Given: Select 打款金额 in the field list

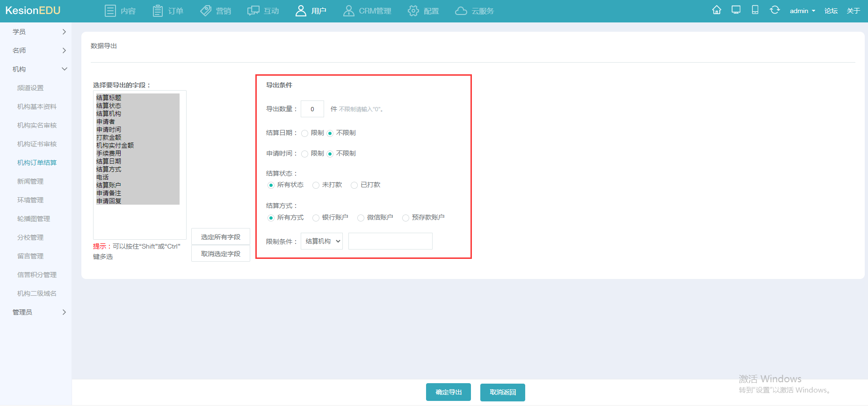Looking at the screenshot, I should pyautogui.click(x=109, y=137).
